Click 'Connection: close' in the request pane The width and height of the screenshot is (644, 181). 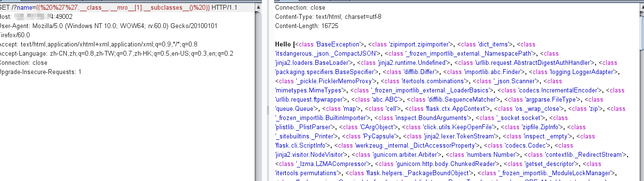pos(24,62)
